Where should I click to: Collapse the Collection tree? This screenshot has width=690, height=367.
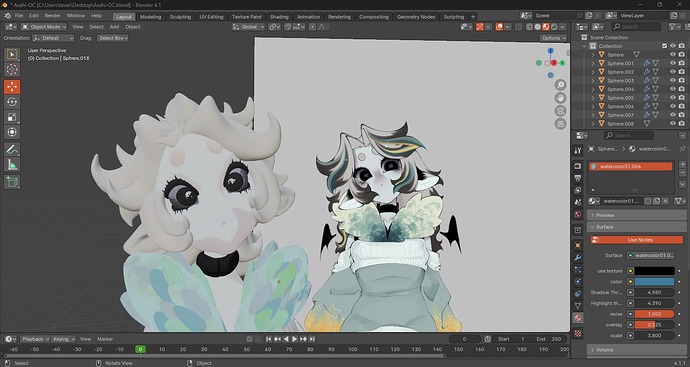click(584, 46)
